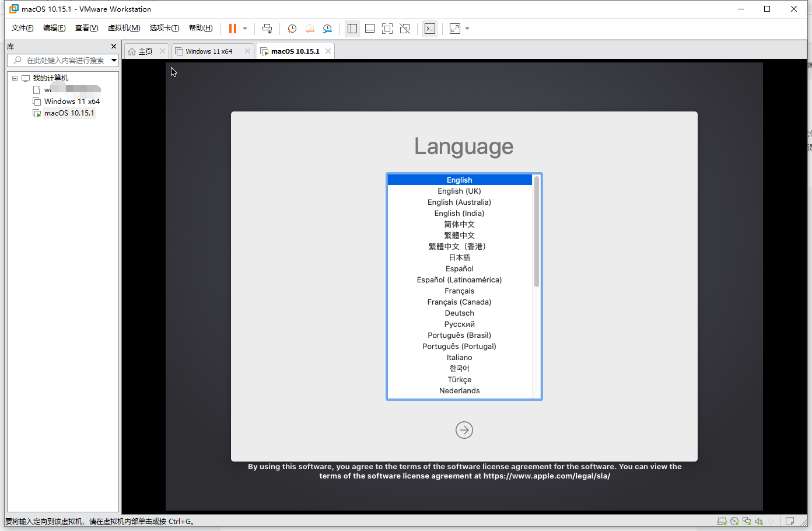Choose English (Australia) language
The width and height of the screenshot is (812, 531).
point(460,202)
